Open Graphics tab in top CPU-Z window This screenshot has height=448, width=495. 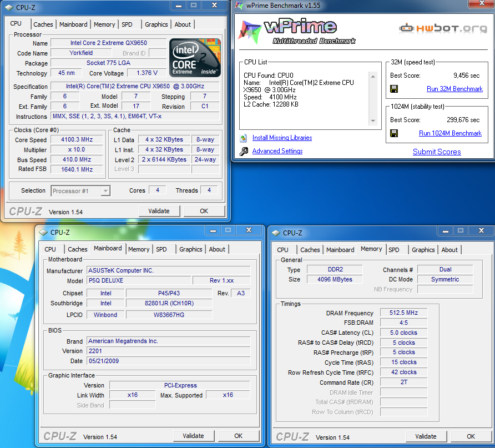pos(156,24)
